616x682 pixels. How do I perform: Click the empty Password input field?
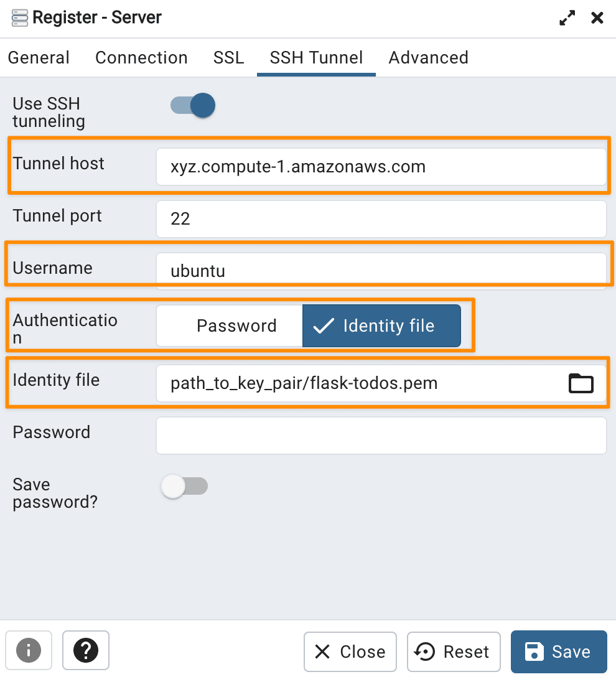pyautogui.click(x=381, y=435)
